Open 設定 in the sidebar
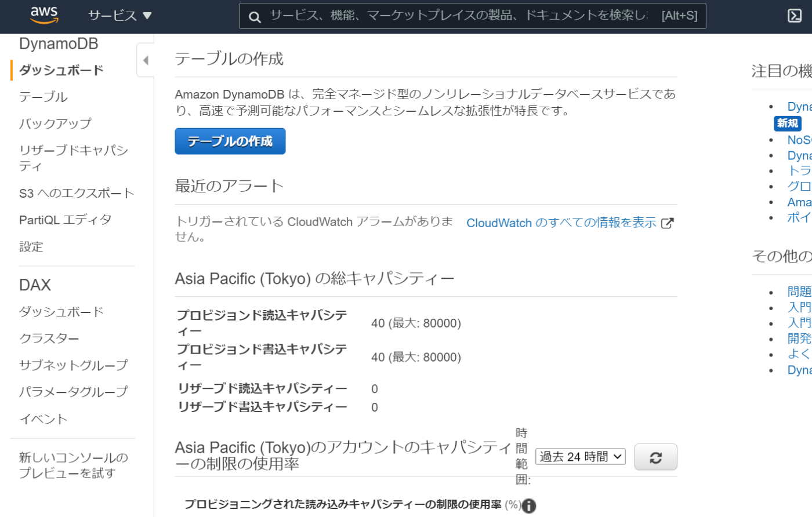This screenshot has height=517, width=812. (x=31, y=246)
